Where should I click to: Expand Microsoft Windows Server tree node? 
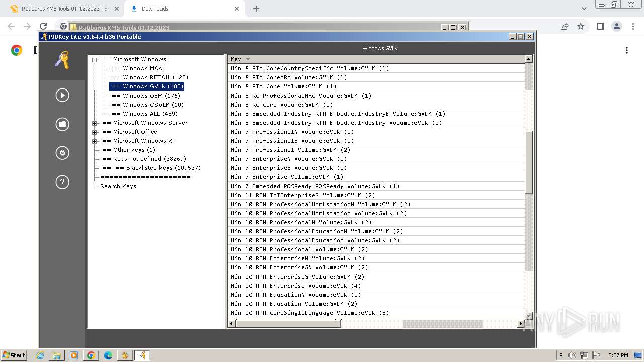point(94,123)
